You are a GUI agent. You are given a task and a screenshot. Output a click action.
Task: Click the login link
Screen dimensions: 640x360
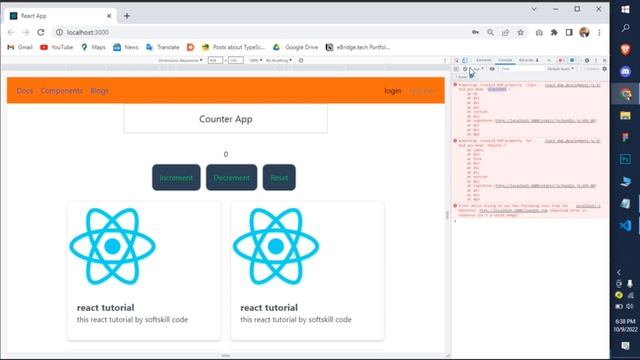tap(393, 91)
